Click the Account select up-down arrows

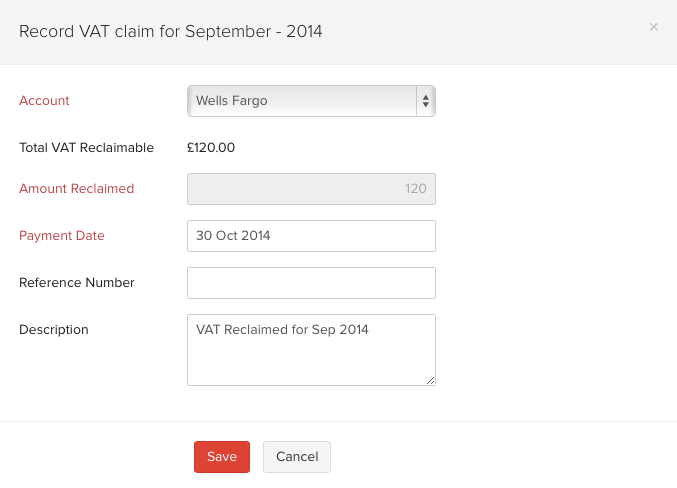click(426, 101)
